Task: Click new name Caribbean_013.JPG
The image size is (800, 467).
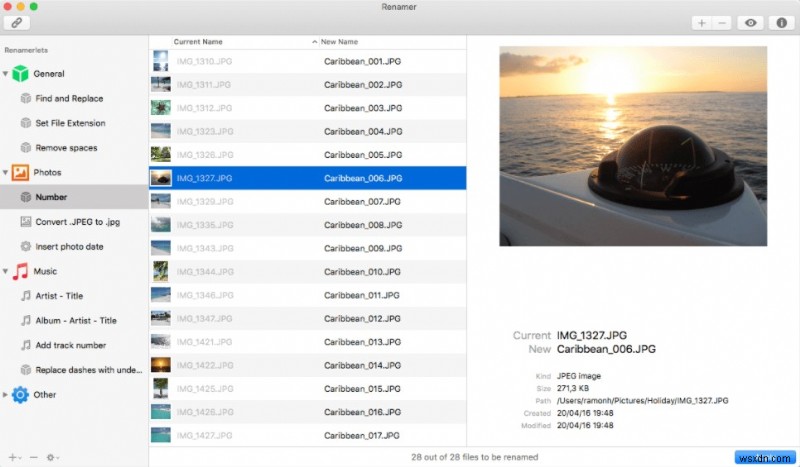Action: (362, 342)
